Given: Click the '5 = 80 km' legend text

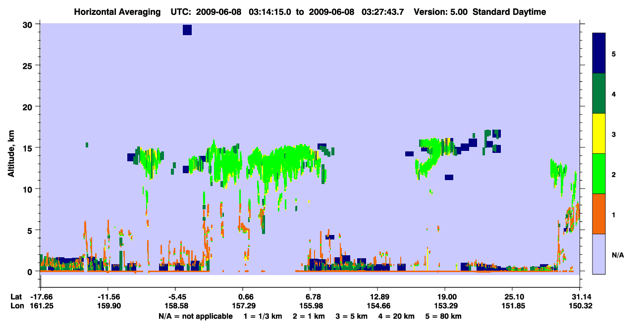Looking at the screenshot, I should [x=444, y=316].
